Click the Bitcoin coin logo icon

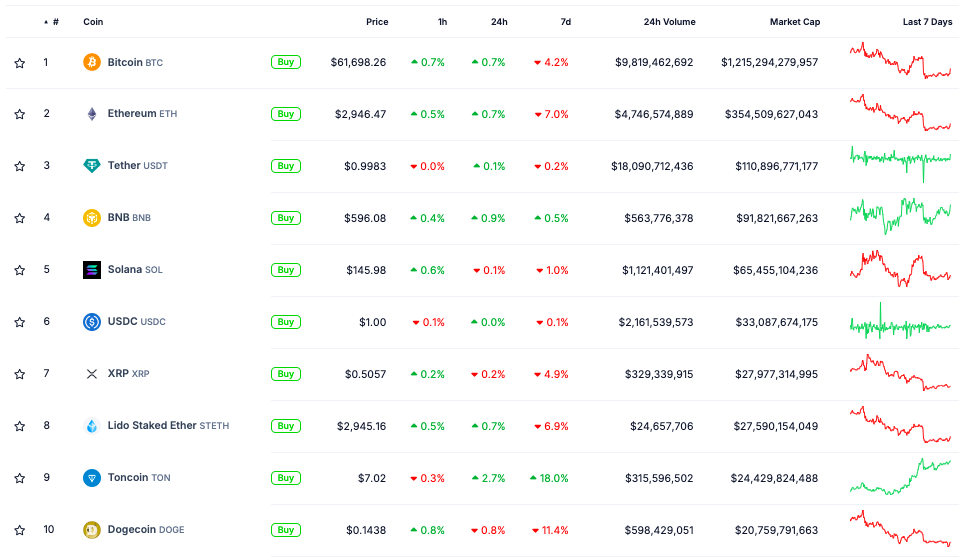92,62
